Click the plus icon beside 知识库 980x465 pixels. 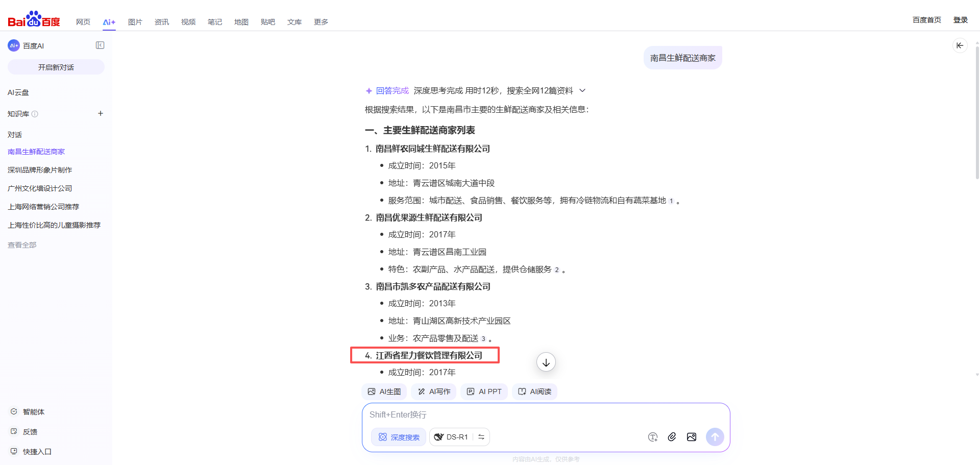click(101, 113)
